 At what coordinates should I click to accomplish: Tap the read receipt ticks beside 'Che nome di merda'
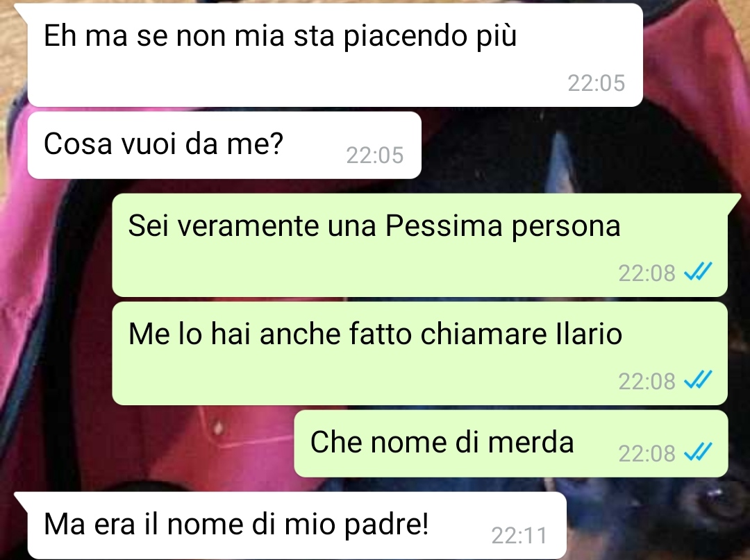click(x=699, y=452)
